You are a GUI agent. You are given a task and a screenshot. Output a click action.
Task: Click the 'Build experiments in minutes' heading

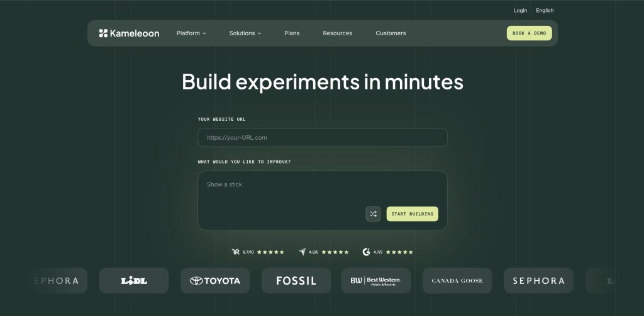click(323, 82)
